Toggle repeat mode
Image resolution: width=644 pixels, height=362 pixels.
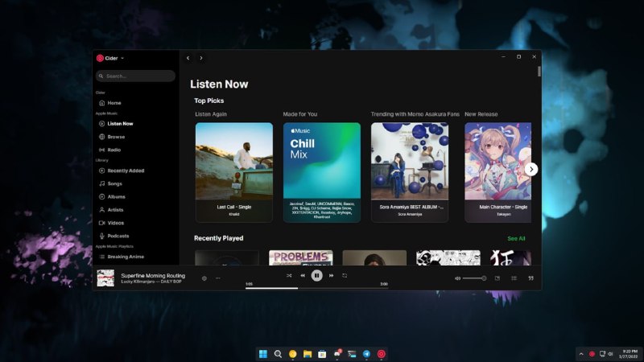point(345,276)
